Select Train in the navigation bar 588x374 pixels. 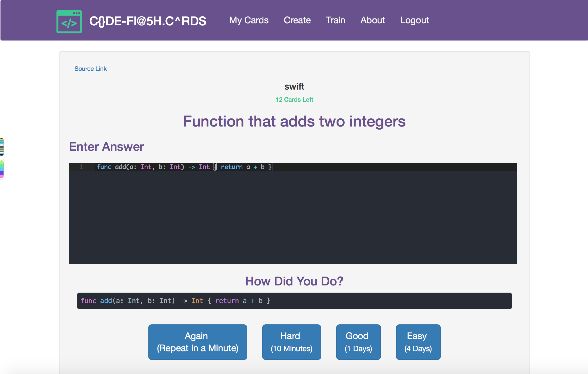pos(336,20)
